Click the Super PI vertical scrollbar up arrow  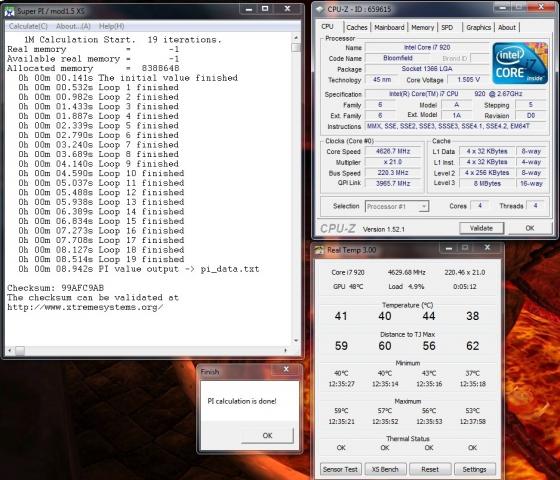296,37
